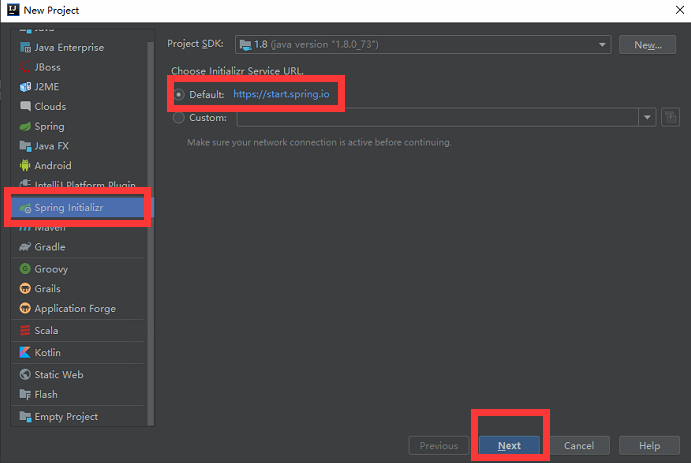Choose Android from the project list
The height and width of the screenshot is (463, 691).
point(78,165)
